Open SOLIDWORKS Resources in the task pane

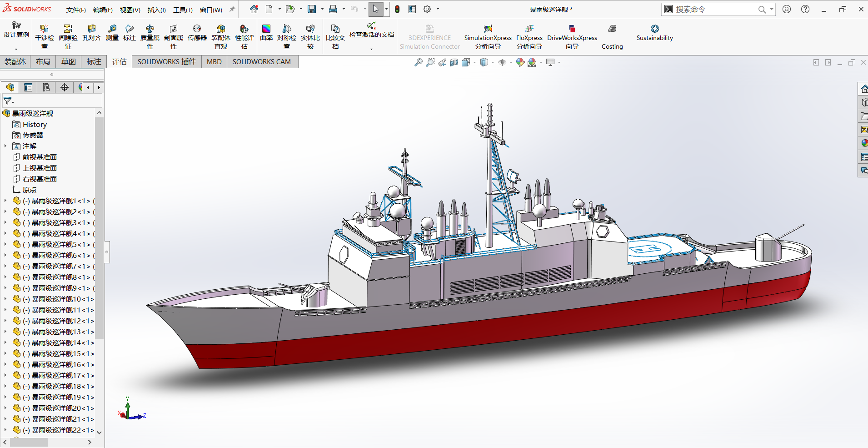(863, 89)
